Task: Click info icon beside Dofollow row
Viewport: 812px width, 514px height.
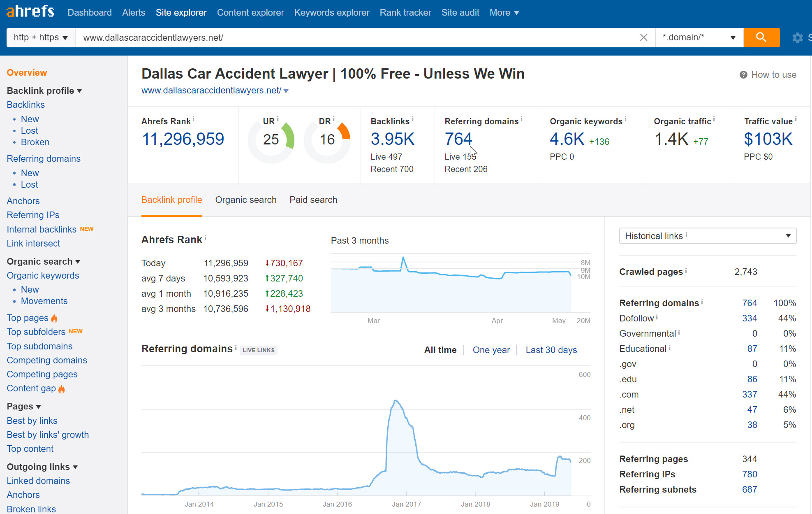Action: (x=657, y=317)
